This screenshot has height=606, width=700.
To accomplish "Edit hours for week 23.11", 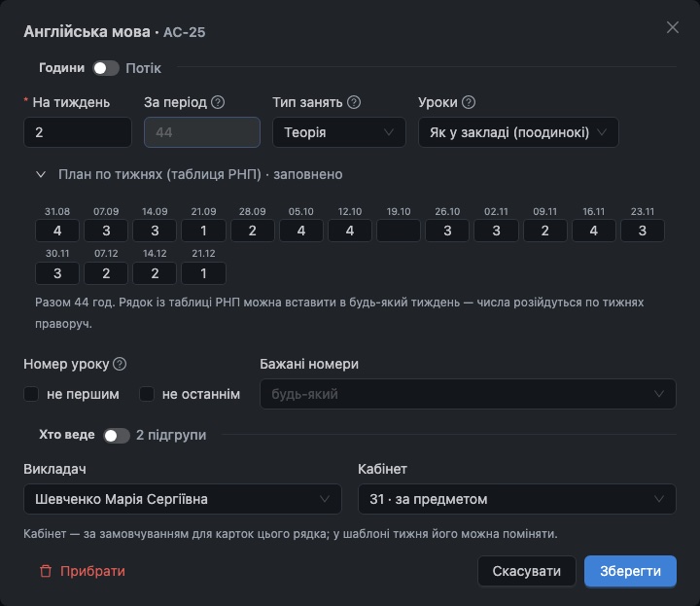I will tap(643, 231).
